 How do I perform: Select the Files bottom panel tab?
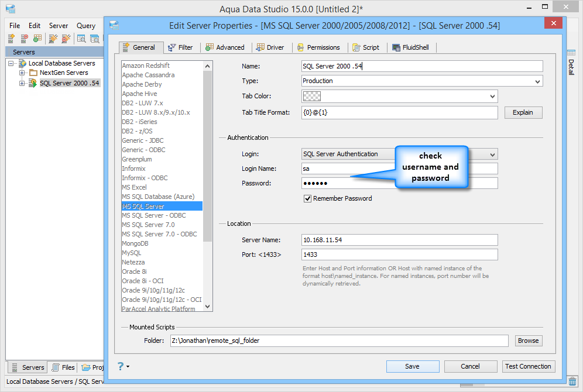pyautogui.click(x=63, y=367)
